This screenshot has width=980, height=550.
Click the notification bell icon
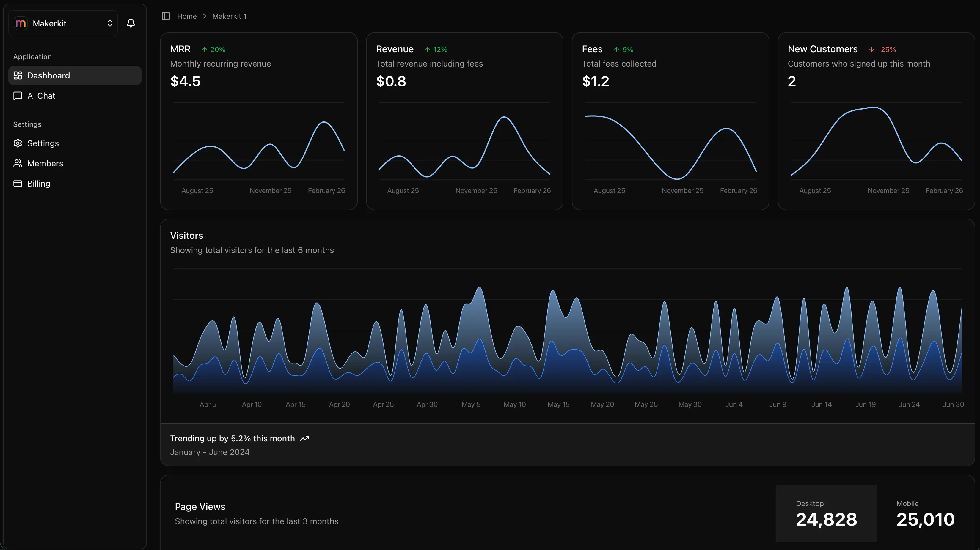pyautogui.click(x=131, y=23)
